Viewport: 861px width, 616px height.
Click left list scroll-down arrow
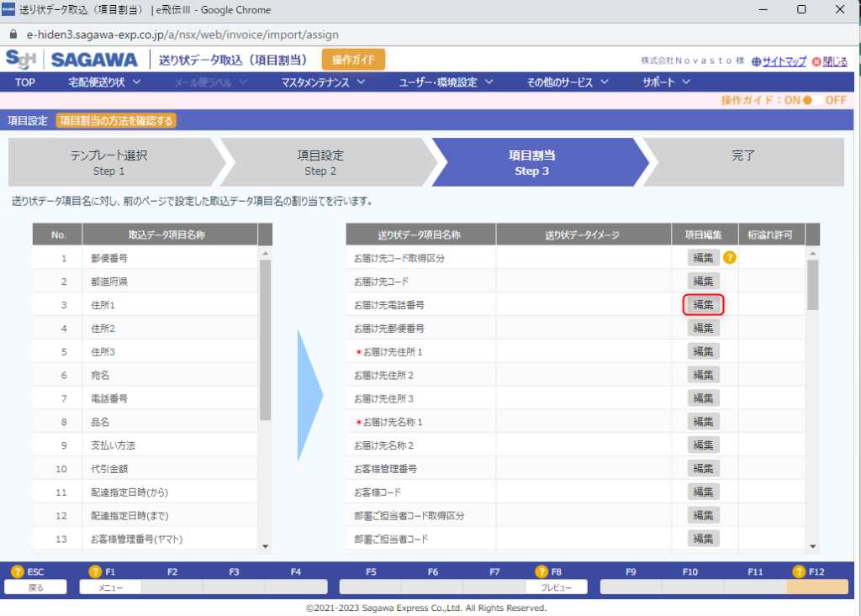coord(265,546)
